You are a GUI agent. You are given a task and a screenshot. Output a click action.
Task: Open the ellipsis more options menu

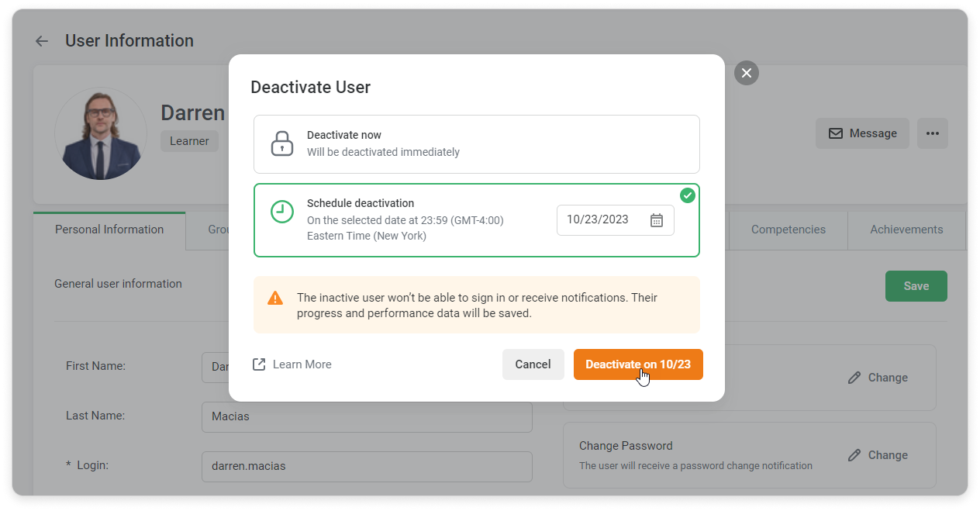pos(932,133)
